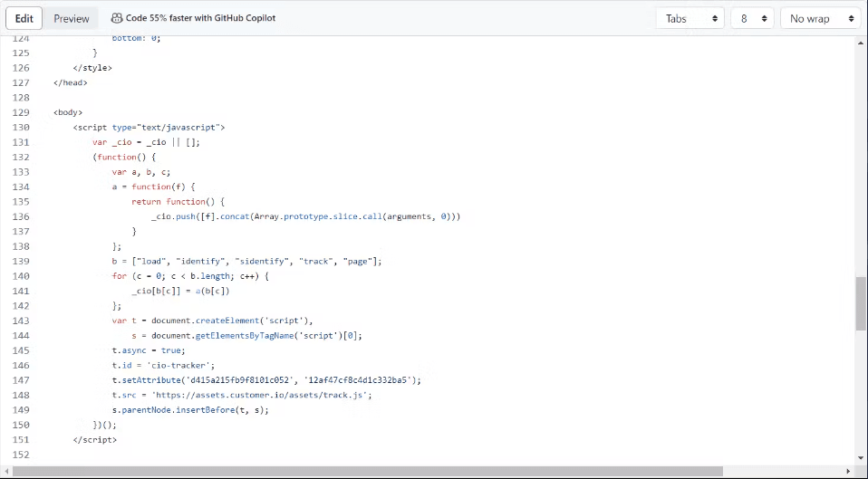Click line number 147 in the gutter
Viewport: 868px width, 479px height.
tap(21, 380)
